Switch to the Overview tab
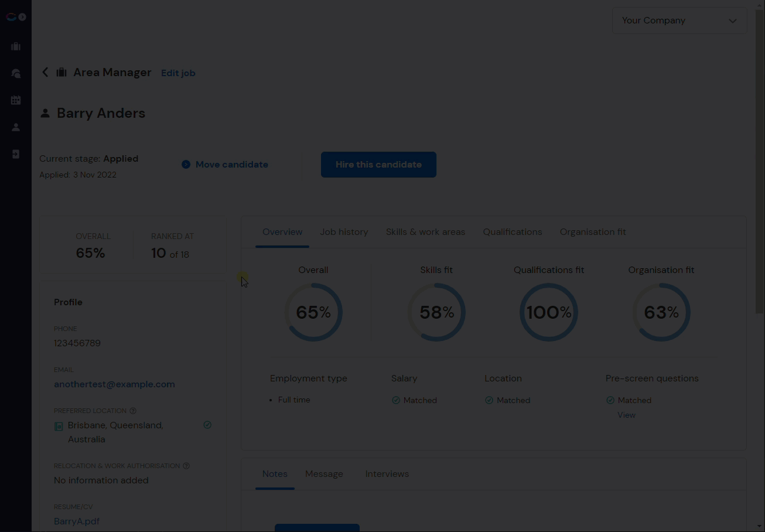 [x=282, y=232]
